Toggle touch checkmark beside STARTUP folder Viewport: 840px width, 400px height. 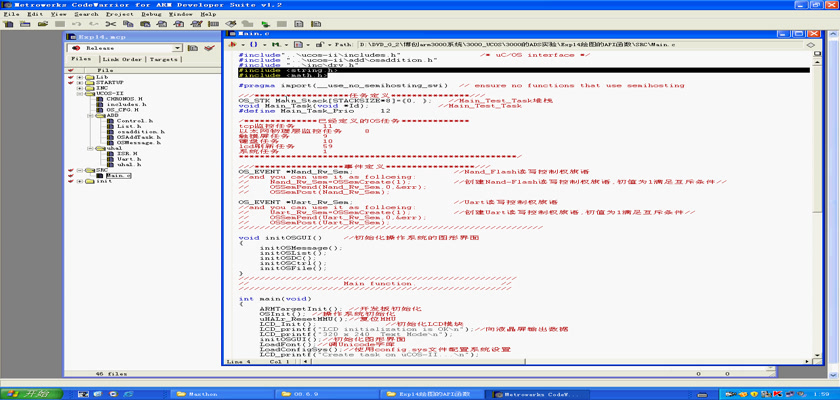point(71,83)
